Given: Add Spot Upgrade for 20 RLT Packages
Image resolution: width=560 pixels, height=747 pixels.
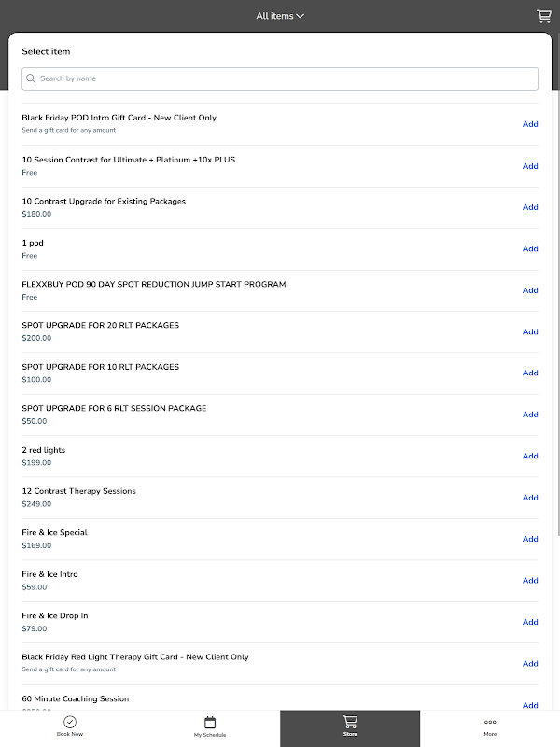Looking at the screenshot, I should tap(530, 331).
